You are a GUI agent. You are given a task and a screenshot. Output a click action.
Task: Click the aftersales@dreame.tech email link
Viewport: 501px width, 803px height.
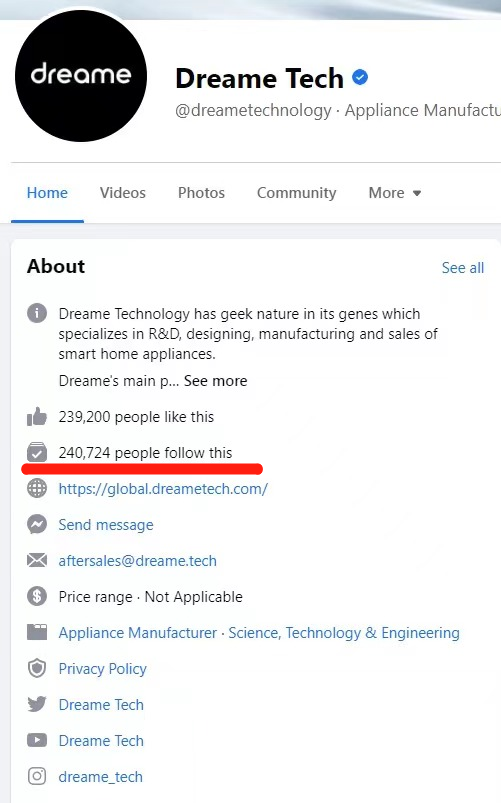[x=137, y=561]
